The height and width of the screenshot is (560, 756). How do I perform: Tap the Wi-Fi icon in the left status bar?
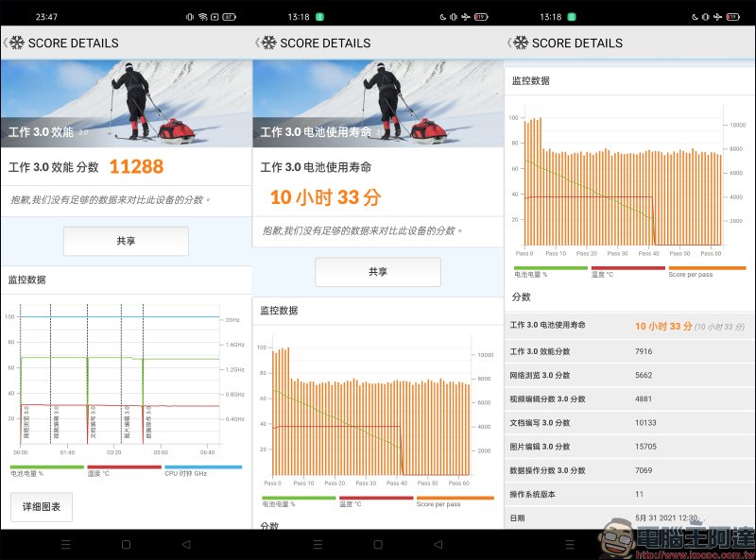(203, 17)
